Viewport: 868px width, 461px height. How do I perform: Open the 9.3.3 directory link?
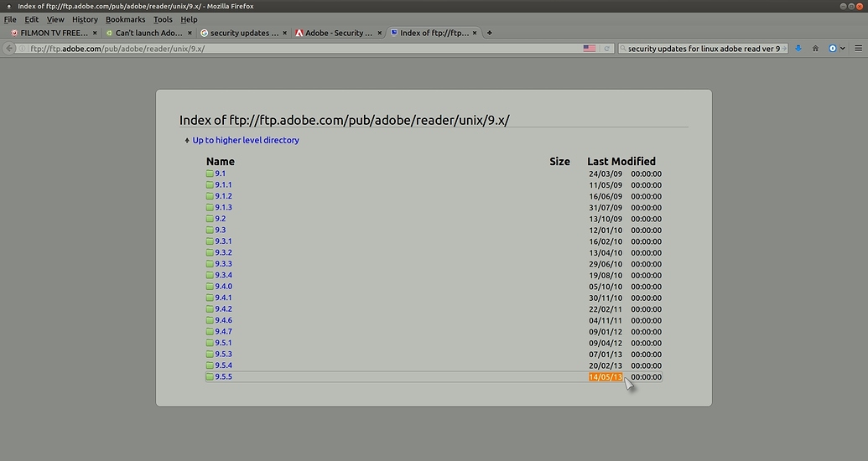(x=224, y=264)
